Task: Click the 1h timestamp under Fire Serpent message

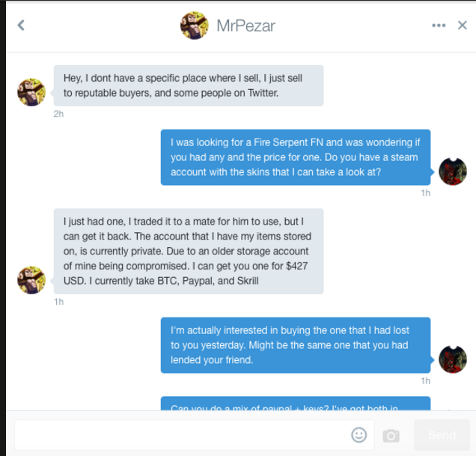Action: tap(426, 193)
